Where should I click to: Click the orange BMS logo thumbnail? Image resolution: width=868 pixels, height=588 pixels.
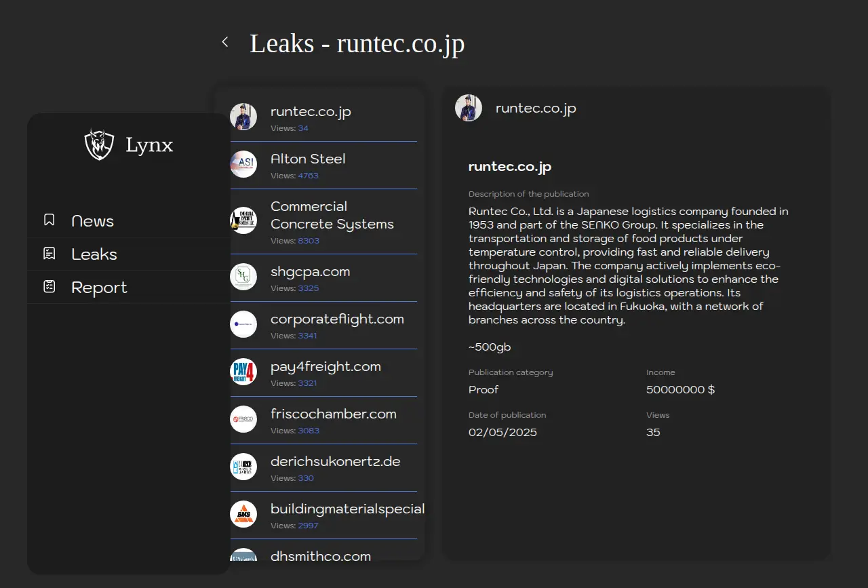pos(243,514)
